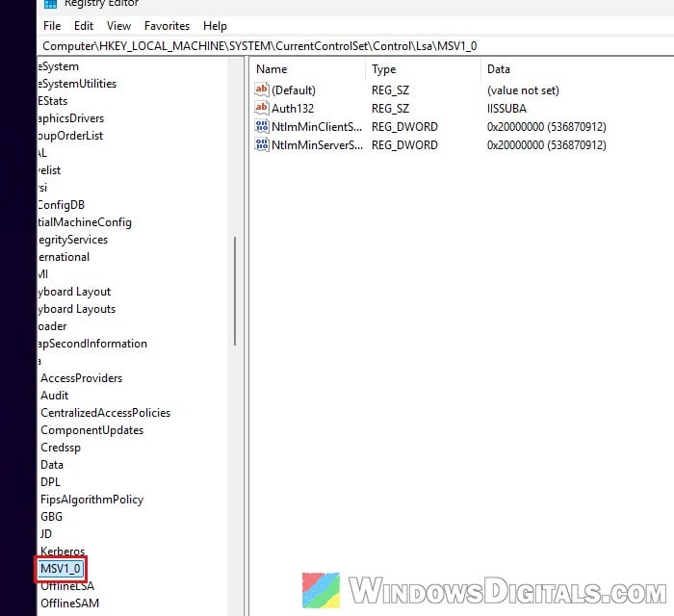This screenshot has height=616, width=674.
Task: Select the eSystemUtilities tree key
Action: pyautogui.click(x=77, y=84)
